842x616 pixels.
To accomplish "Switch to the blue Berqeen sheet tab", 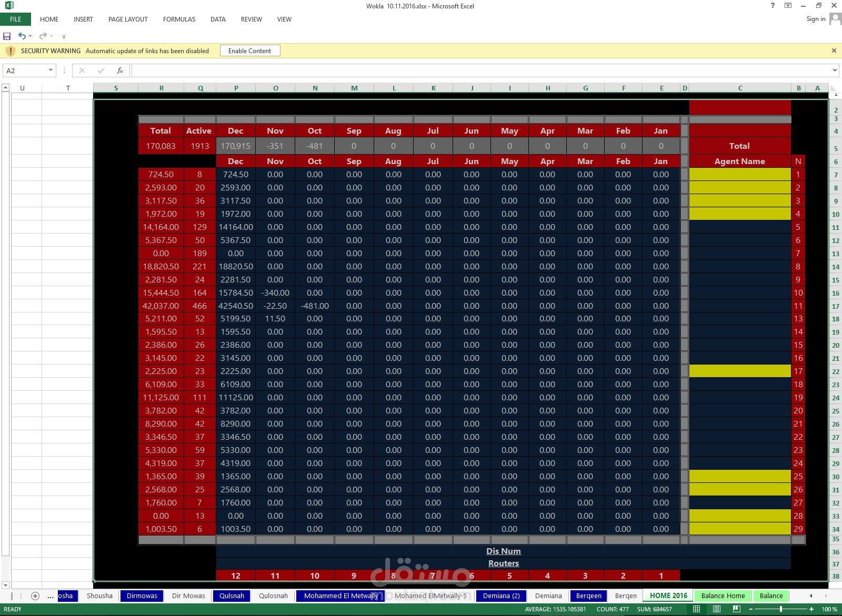I will pos(588,596).
